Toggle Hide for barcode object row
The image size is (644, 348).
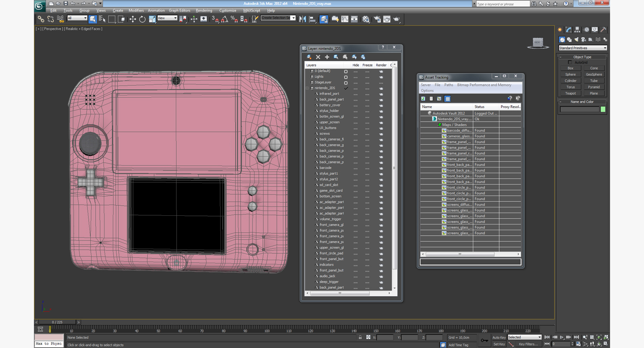click(356, 168)
